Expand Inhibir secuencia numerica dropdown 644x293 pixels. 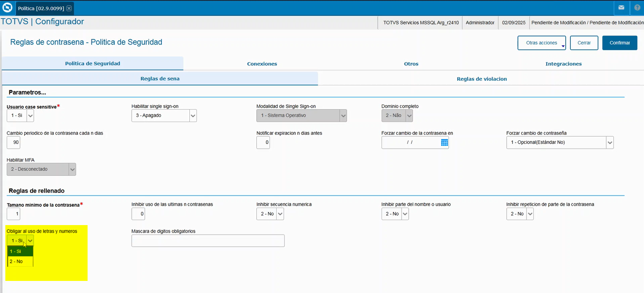(280, 214)
